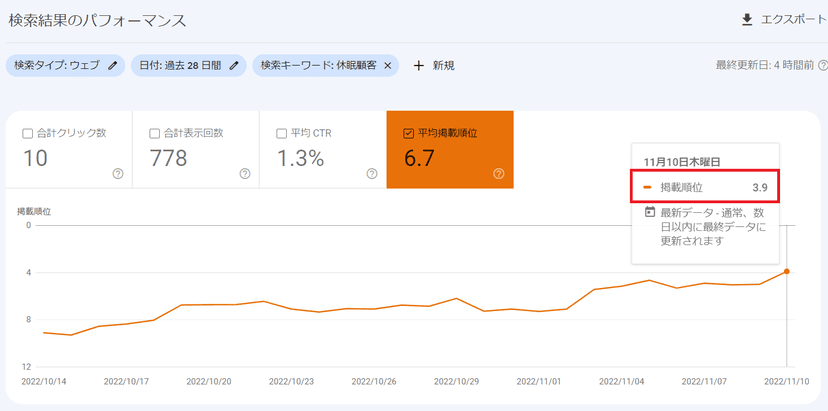Click the x-axis label 2022/11/04
Viewport: 828px width, 411px height.
coord(622,381)
